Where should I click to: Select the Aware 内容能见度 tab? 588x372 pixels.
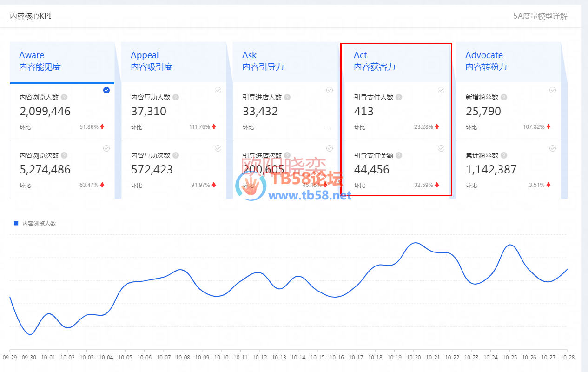[62, 61]
